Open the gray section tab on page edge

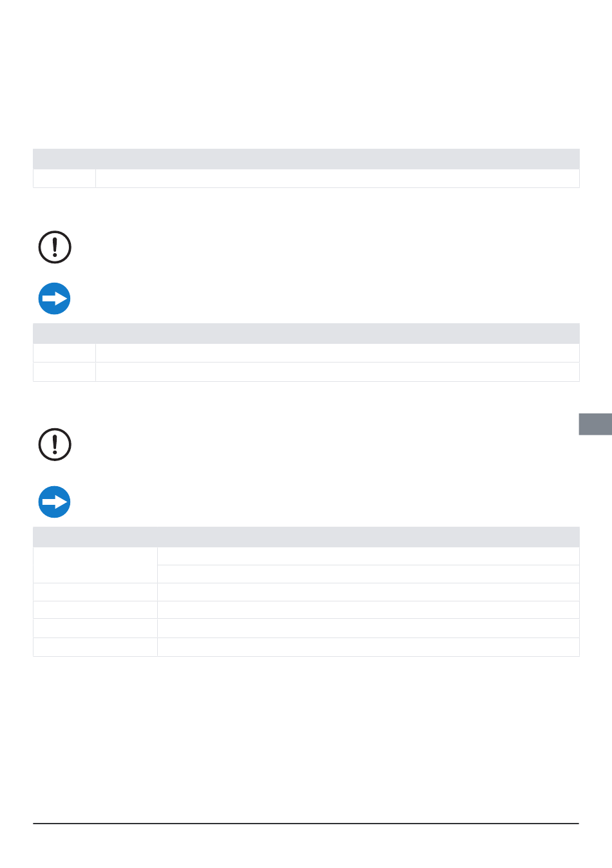(x=595, y=424)
